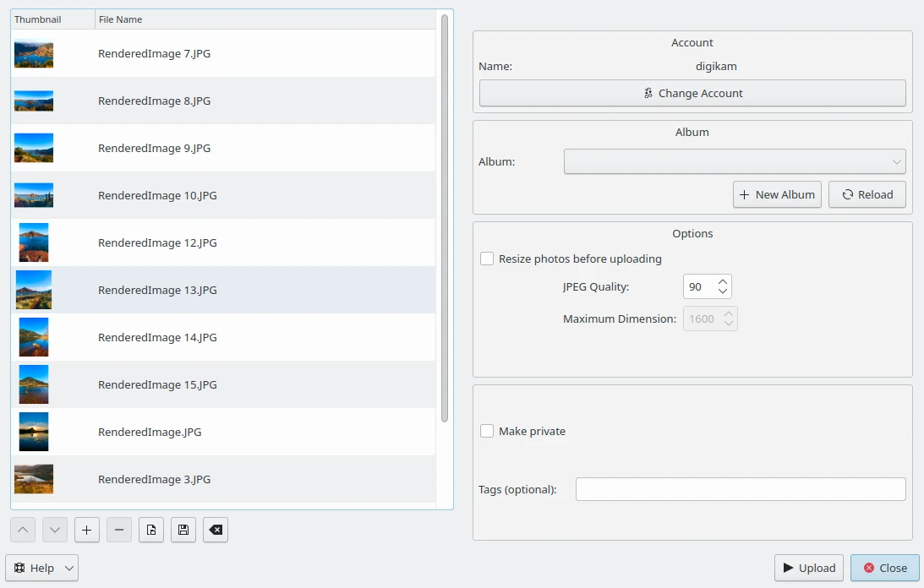Tick the Make private checkbox

(x=487, y=432)
